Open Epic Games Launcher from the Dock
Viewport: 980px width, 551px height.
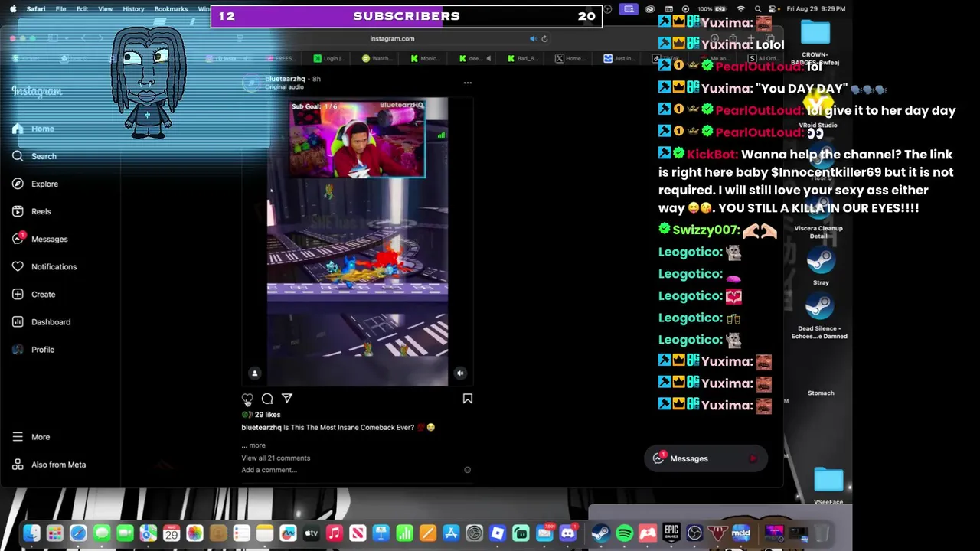(671, 533)
